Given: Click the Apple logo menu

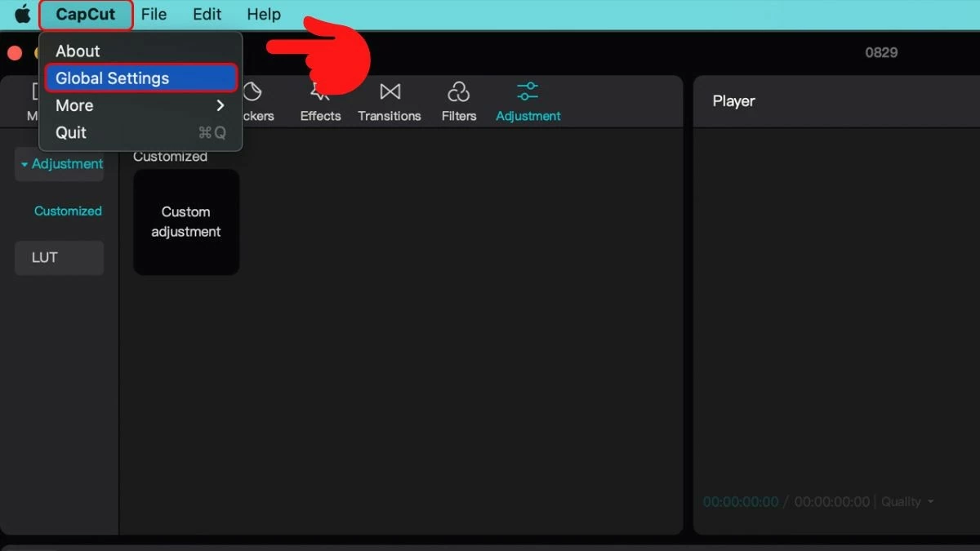Looking at the screenshot, I should 23,15.
